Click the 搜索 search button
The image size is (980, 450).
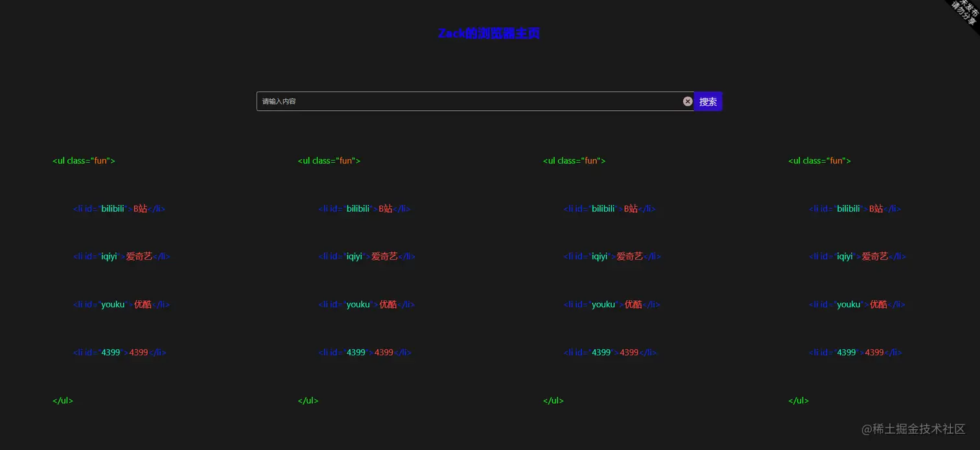pos(708,101)
